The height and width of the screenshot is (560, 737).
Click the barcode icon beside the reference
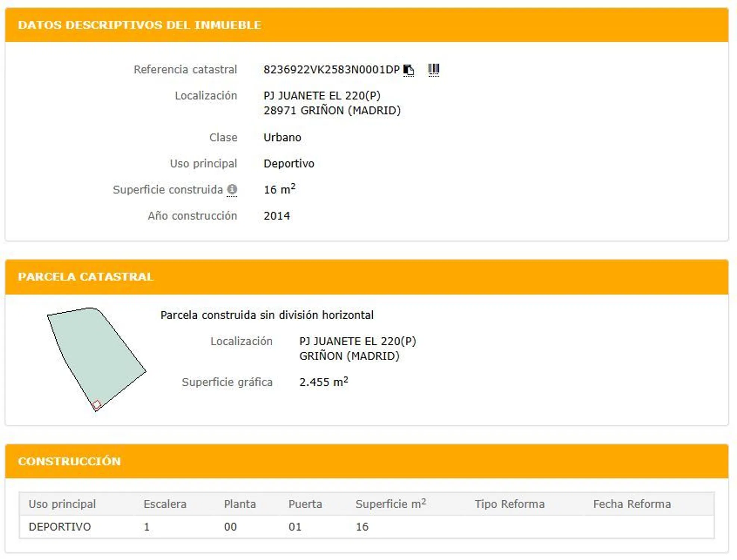click(433, 70)
